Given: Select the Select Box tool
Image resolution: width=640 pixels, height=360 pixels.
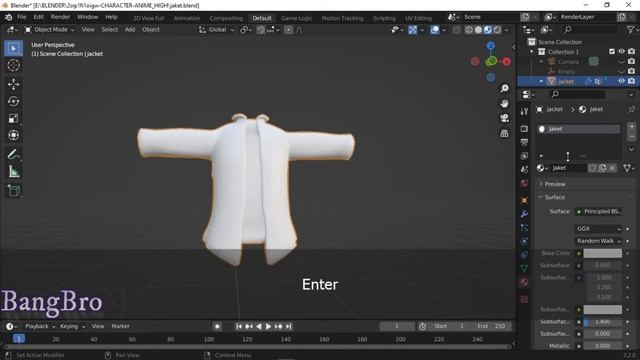Looking at the screenshot, I should pyautogui.click(x=13, y=48).
